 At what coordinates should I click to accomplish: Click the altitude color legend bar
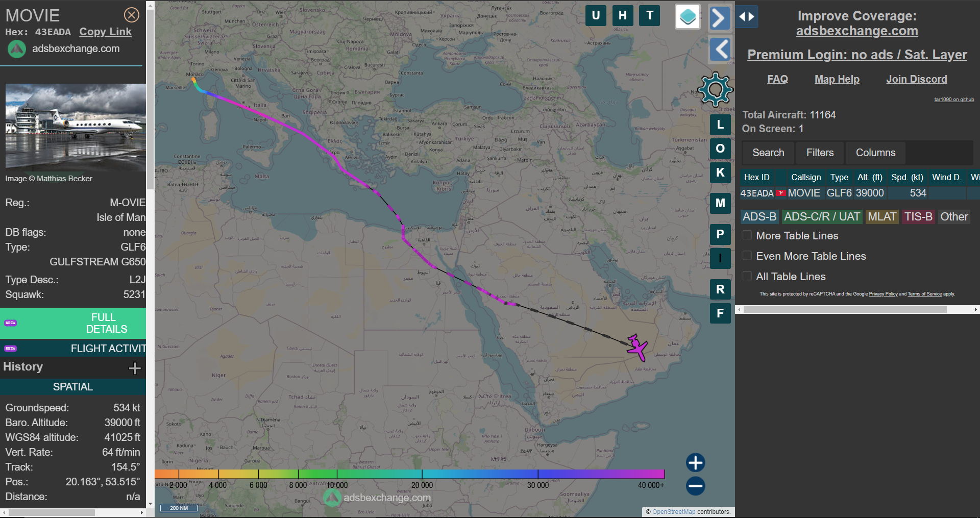[409, 474]
